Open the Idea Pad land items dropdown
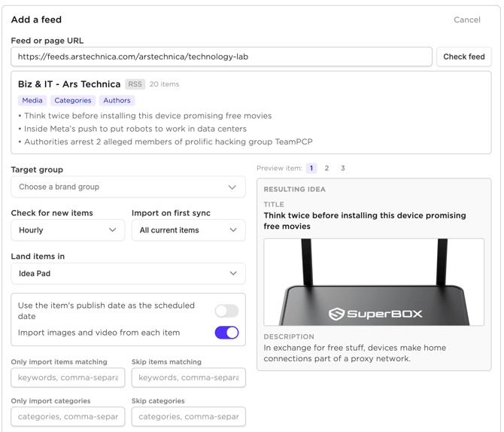 128,273
